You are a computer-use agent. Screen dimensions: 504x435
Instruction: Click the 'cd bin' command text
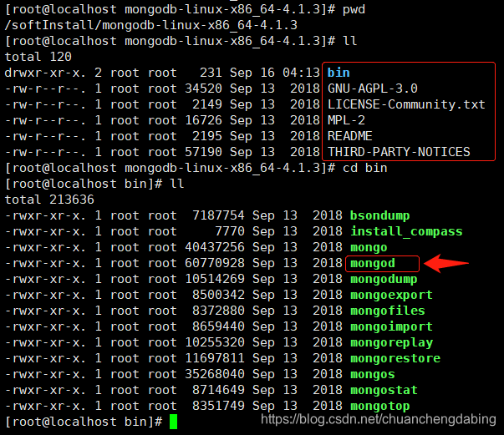(364, 168)
